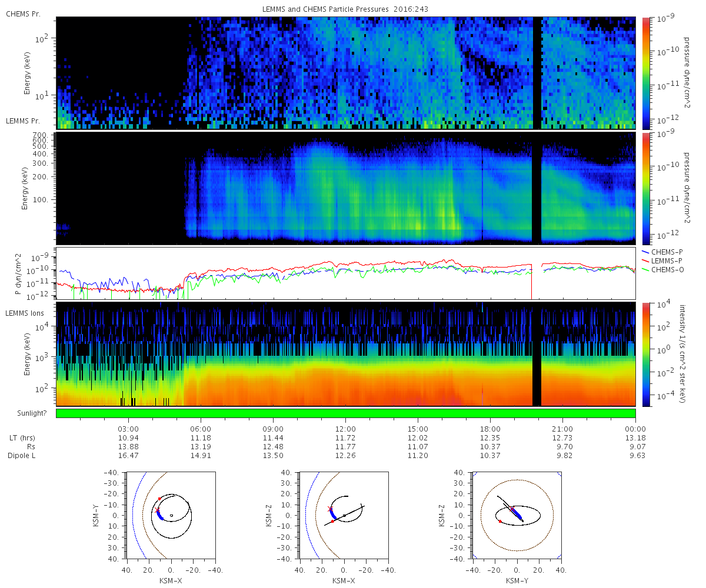Click the Dipole L value '13.50'
706x588 pixels.
(273, 456)
